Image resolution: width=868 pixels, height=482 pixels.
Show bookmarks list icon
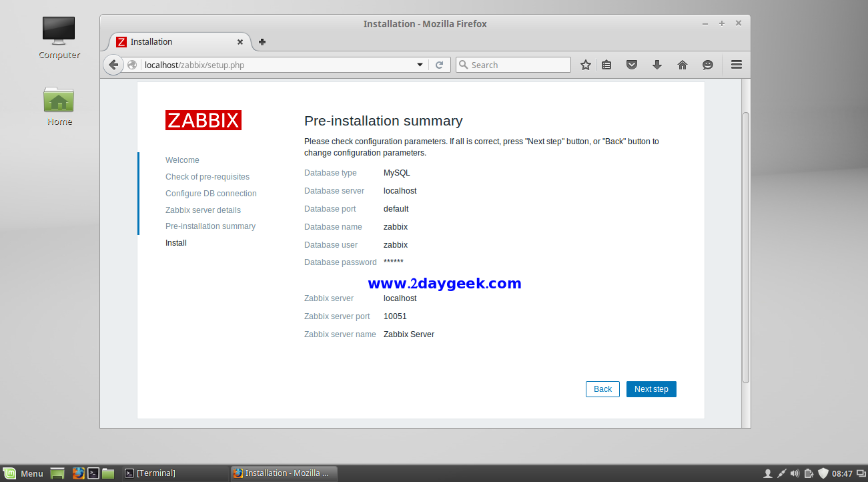coord(606,65)
